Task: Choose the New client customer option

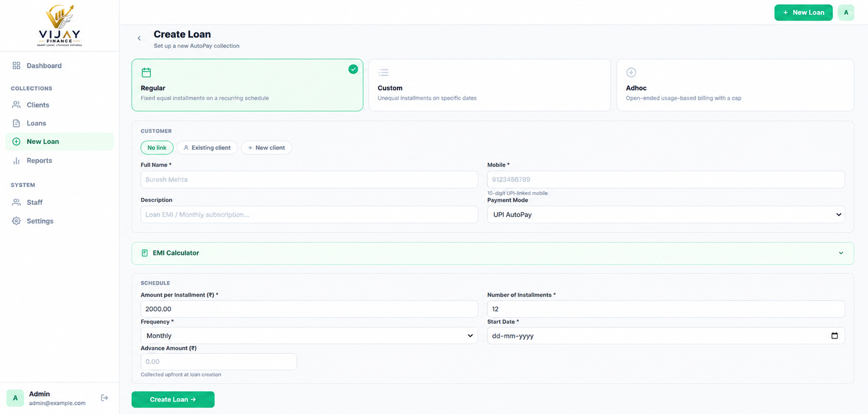Action: pos(266,148)
